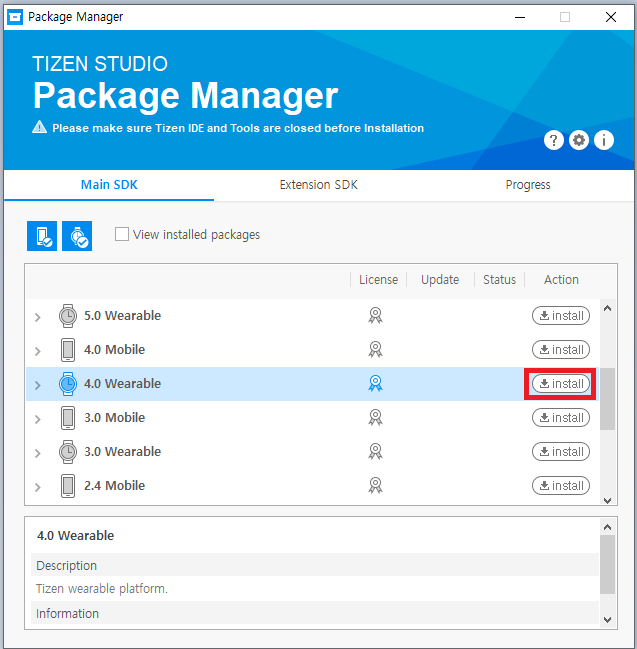
Task: View license badge for 4.0 Wearable
Action: (x=375, y=383)
